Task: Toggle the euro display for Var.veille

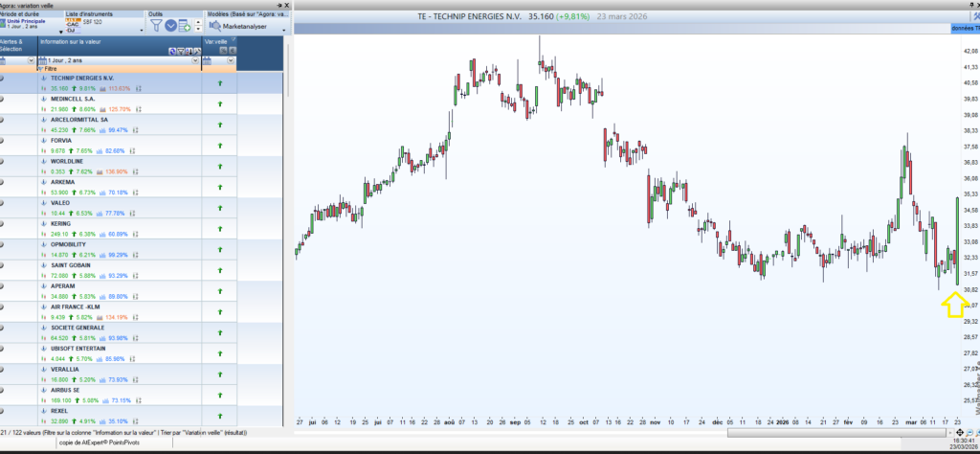Action: pyautogui.click(x=233, y=50)
